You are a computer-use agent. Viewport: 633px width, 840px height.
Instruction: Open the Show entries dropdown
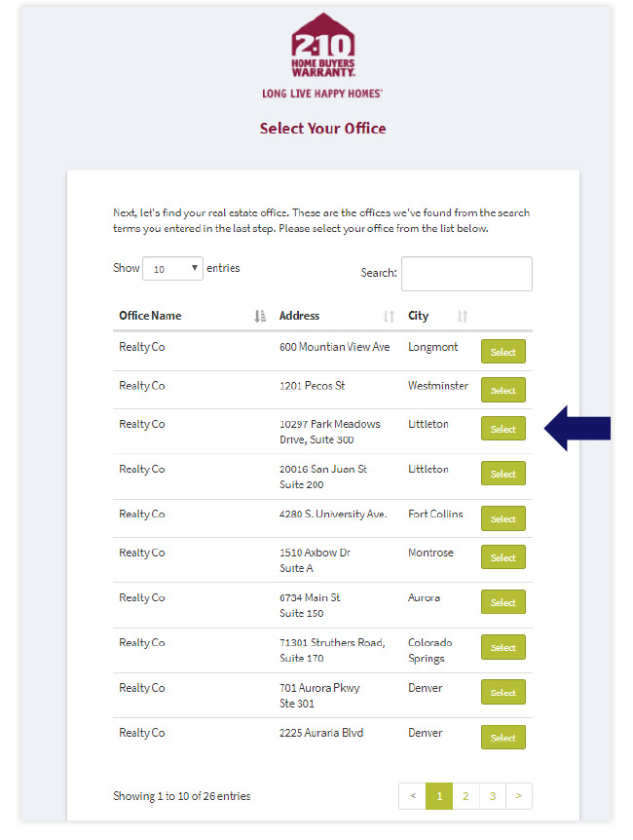(172, 268)
